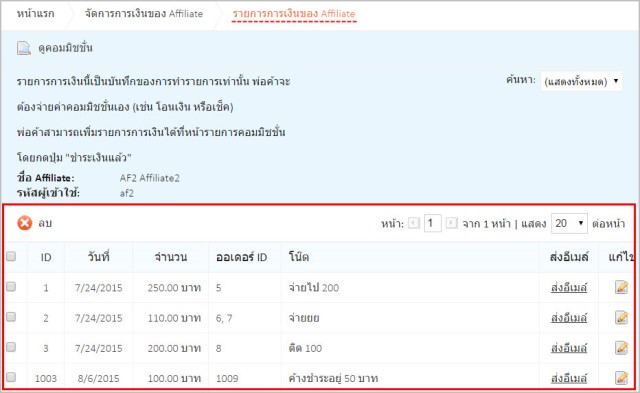Screen dimensions: 640x393
Task: Click the ดูคอมมิชชั่น link
Action: coord(65,48)
